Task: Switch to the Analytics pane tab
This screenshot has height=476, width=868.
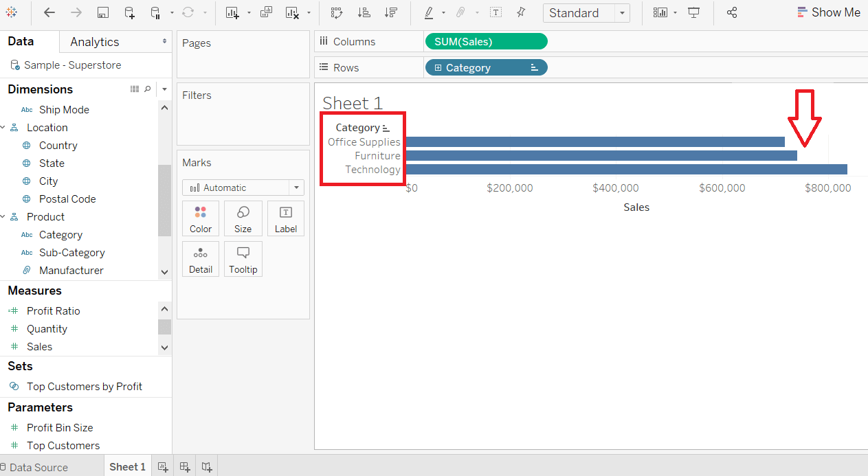Action: click(95, 42)
